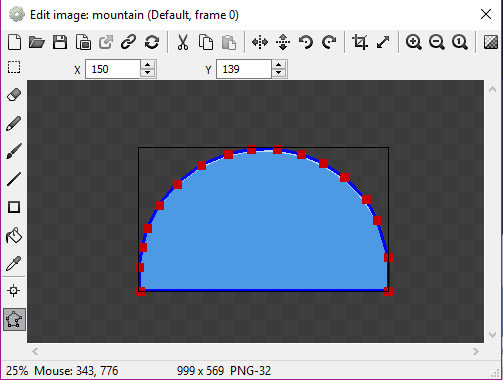Click Zoom in magnifier
The width and height of the screenshot is (503, 380).
click(414, 42)
